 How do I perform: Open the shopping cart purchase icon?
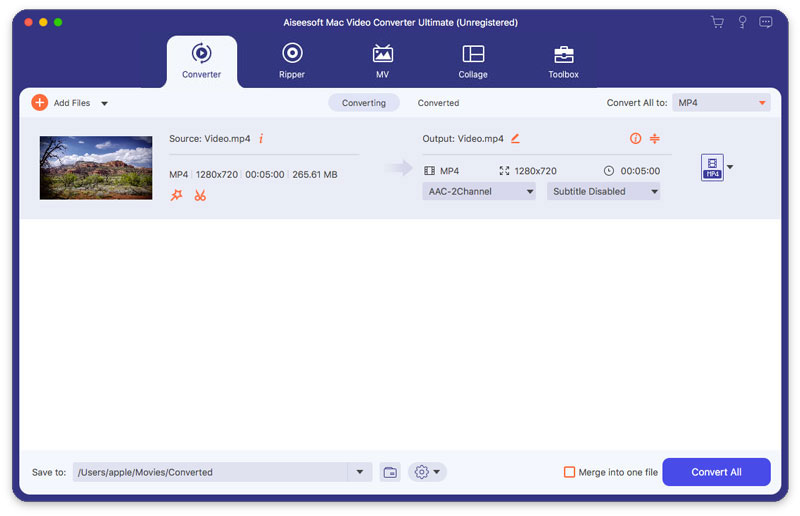coord(717,22)
